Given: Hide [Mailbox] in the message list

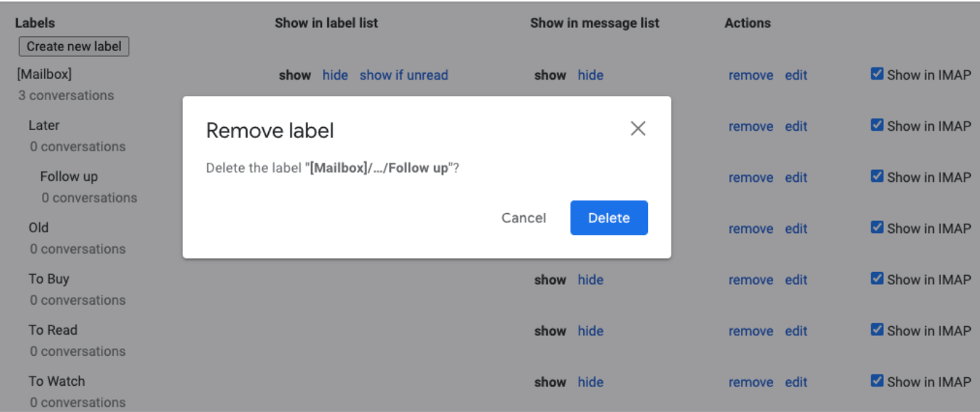Looking at the screenshot, I should pyautogui.click(x=590, y=75).
